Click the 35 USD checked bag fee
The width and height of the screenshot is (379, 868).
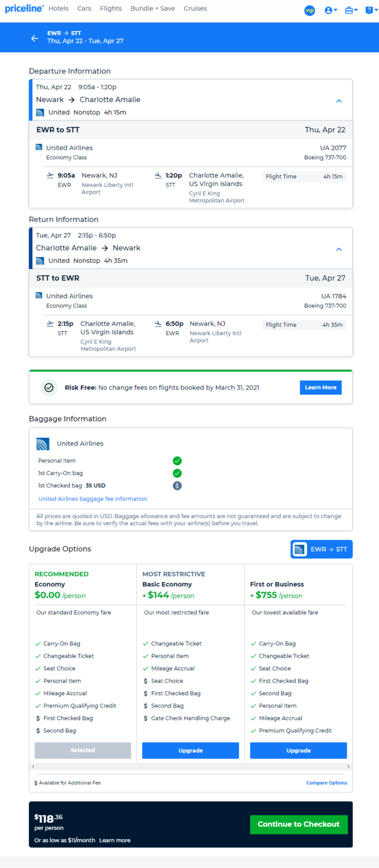point(96,485)
